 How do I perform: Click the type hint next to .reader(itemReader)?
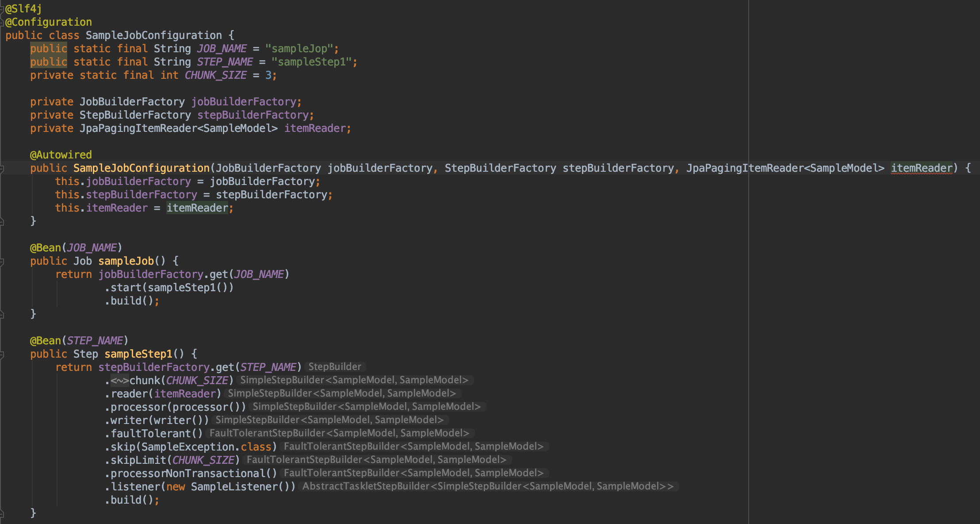[x=342, y=393]
